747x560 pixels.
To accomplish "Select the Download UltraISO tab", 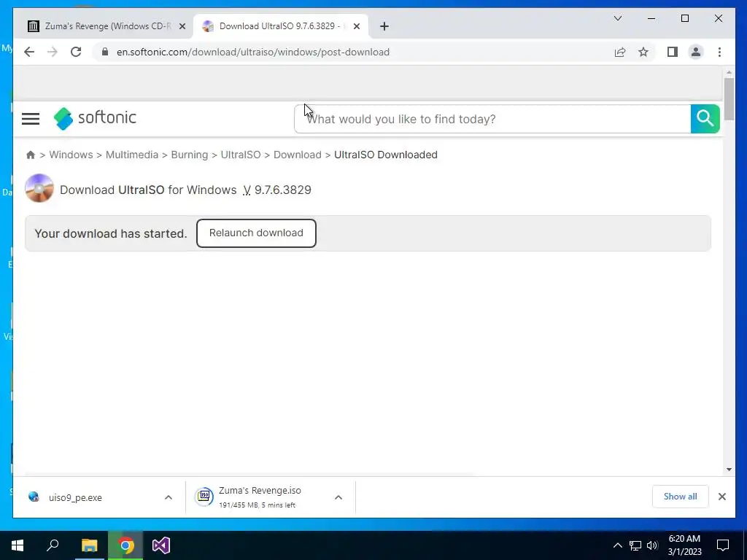I will tap(280, 26).
